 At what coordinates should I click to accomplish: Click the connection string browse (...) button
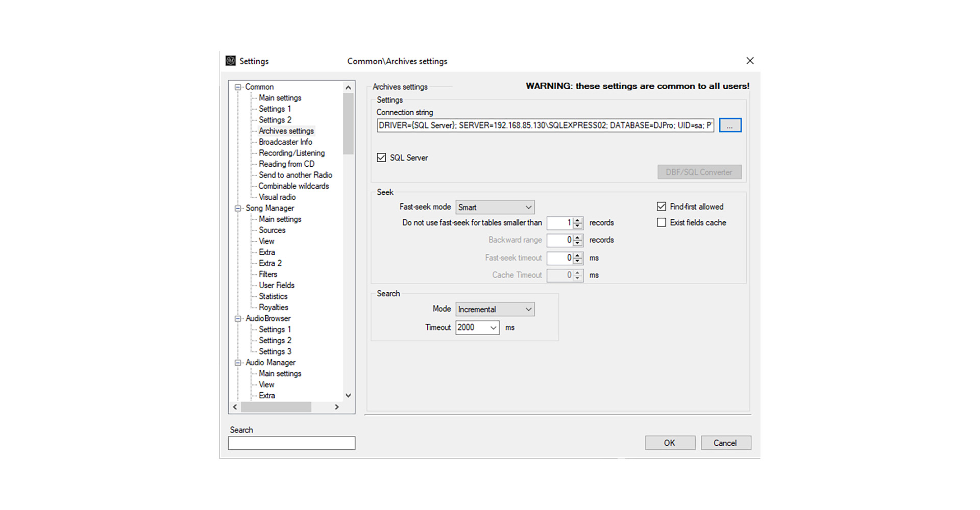coord(730,125)
